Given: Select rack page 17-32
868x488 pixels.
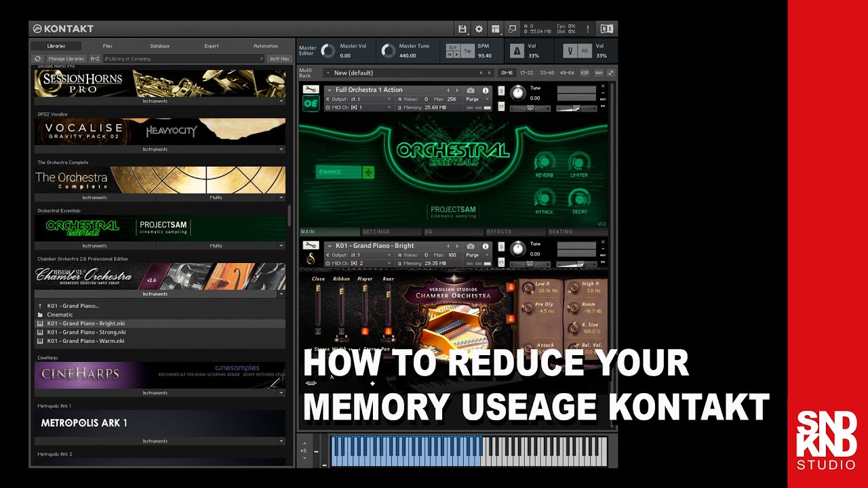Looking at the screenshot, I should tap(527, 73).
